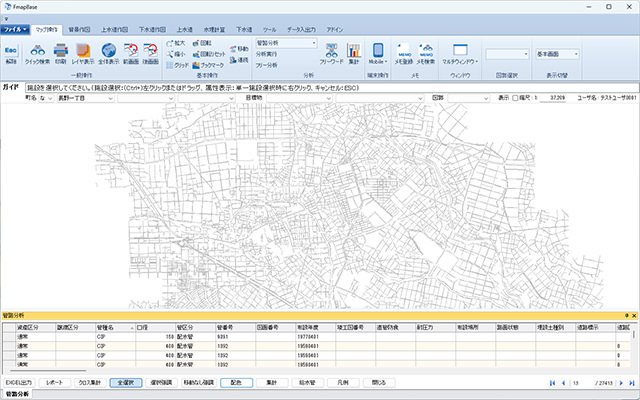The width and height of the screenshot is (640, 400).
Task: Click the 印刷 print icon
Action: pos(60,52)
